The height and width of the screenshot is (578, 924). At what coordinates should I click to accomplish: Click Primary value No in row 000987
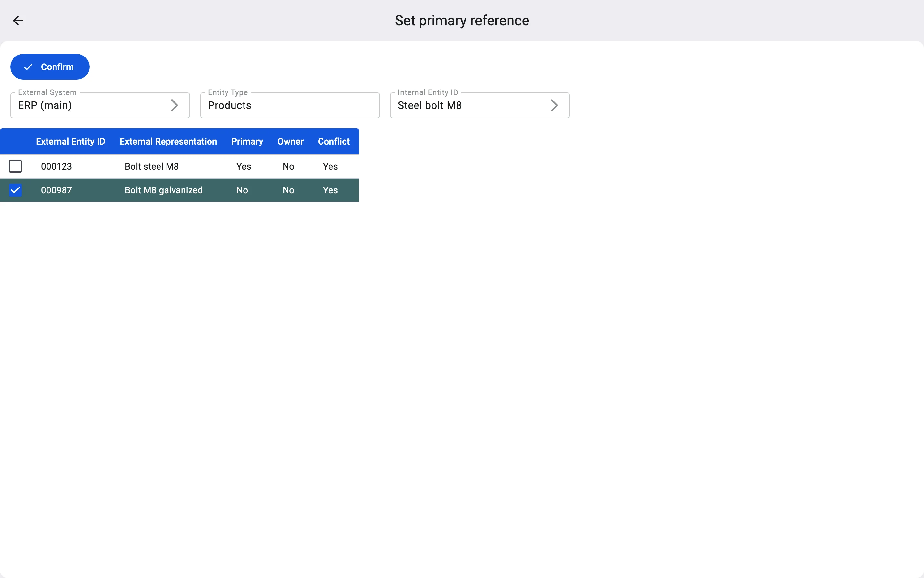click(242, 190)
